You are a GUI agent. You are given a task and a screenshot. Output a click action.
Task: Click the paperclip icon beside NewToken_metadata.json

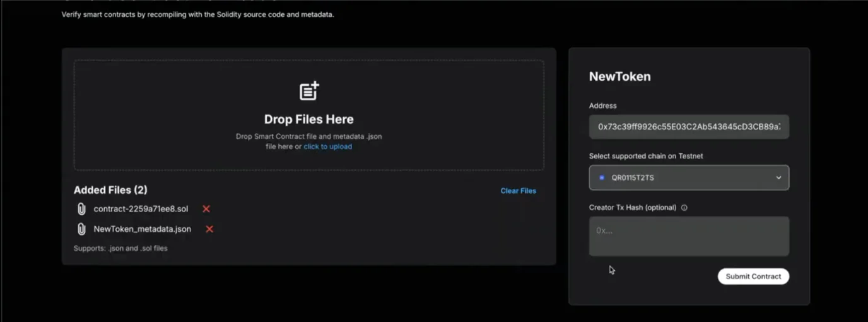81,229
